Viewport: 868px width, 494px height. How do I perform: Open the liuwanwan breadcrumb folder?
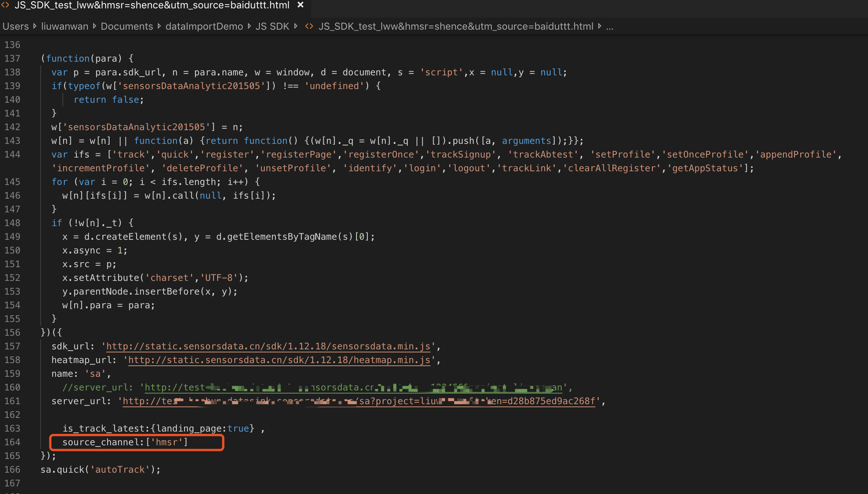[65, 26]
